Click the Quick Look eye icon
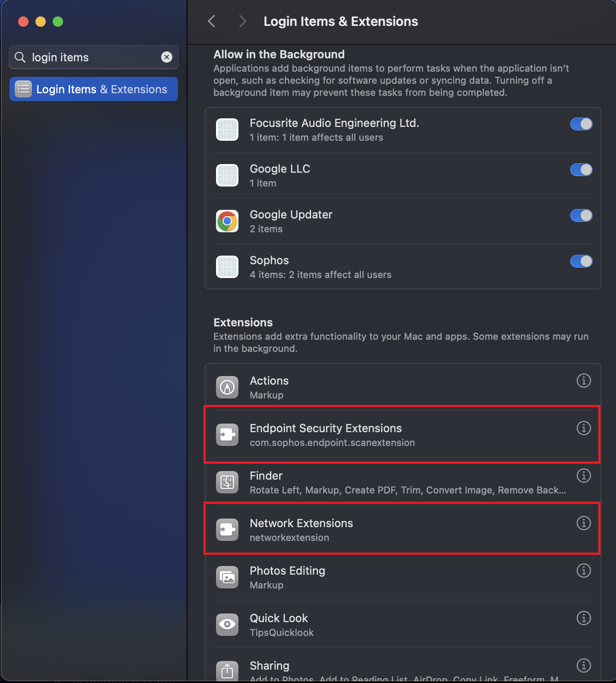 (x=227, y=625)
